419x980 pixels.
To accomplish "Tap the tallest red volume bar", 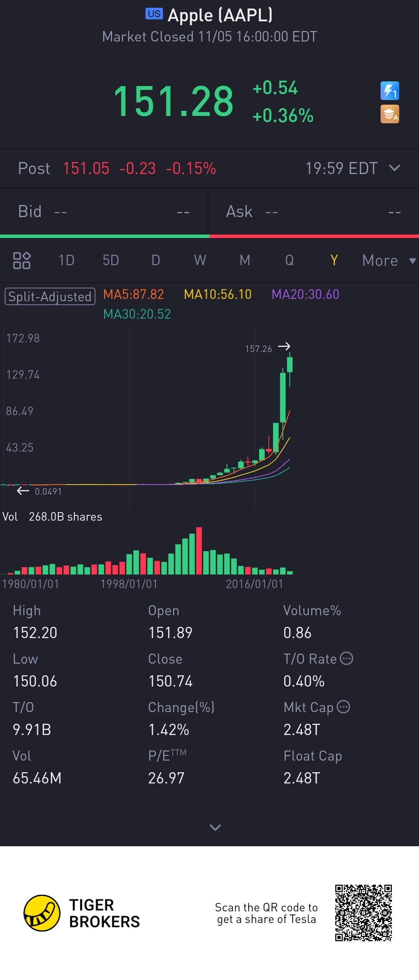I will click(199, 550).
